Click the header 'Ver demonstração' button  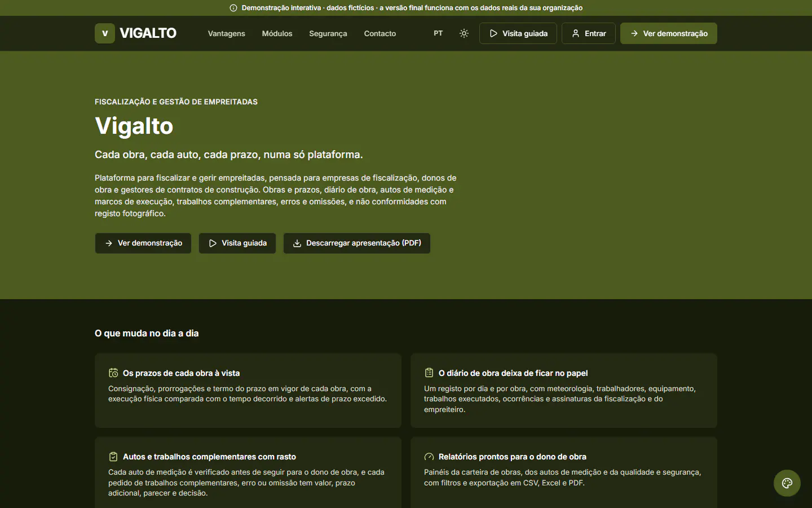pos(669,33)
